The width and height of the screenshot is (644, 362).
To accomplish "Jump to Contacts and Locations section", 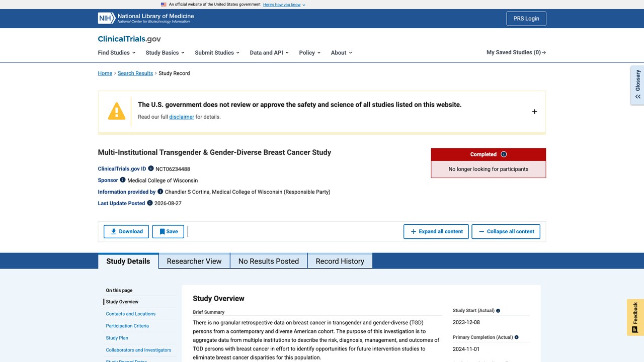I will [x=131, y=314].
